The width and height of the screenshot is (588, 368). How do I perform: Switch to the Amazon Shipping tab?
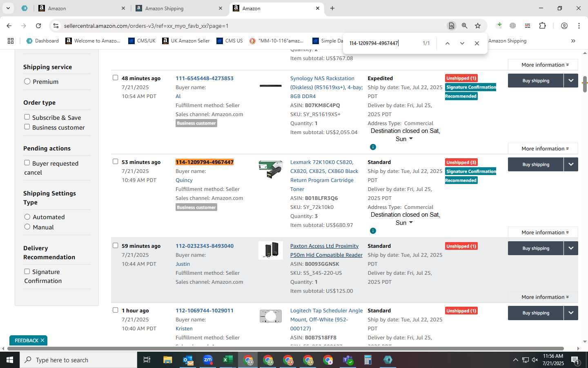pyautogui.click(x=179, y=8)
